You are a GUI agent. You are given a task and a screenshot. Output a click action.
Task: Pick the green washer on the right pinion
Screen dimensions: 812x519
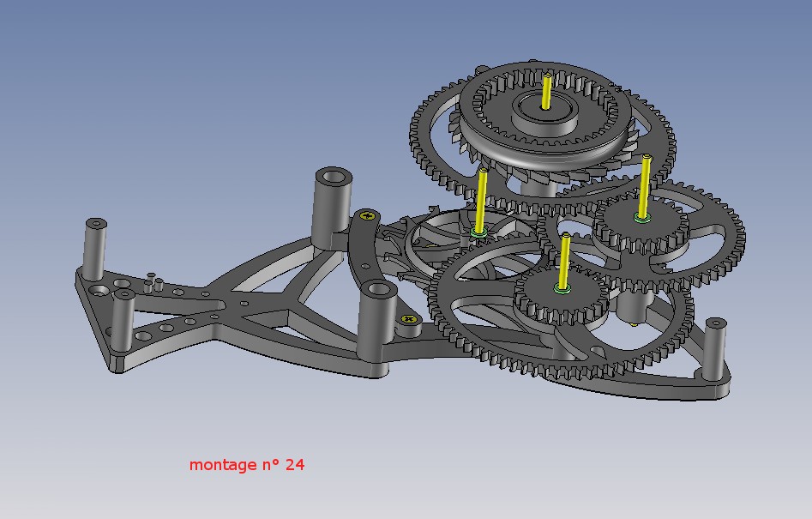[643, 219]
